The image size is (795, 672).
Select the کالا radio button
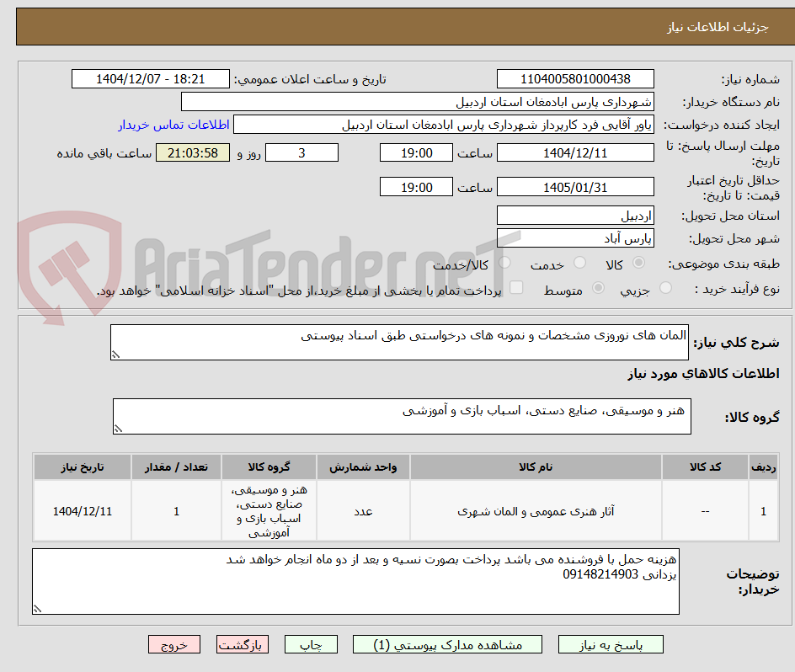click(639, 262)
